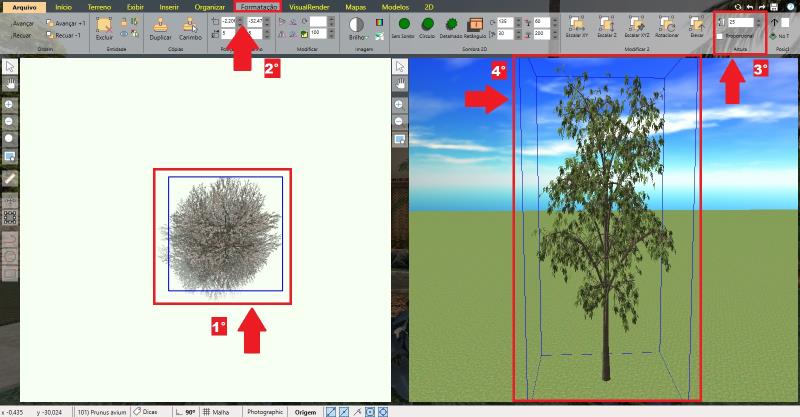Screen dimensions: 800x417
Task: Select the Carimbo stamp tool
Action: [192, 24]
